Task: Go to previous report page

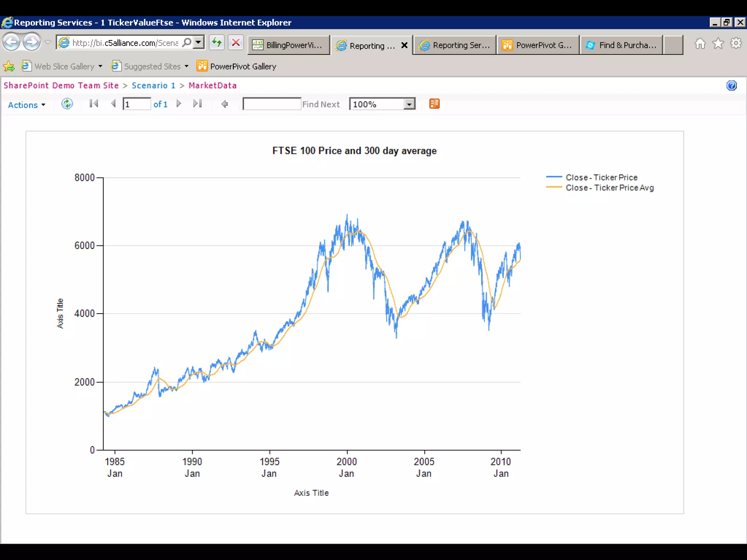Action: pyautogui.click(x=113, y=104)
